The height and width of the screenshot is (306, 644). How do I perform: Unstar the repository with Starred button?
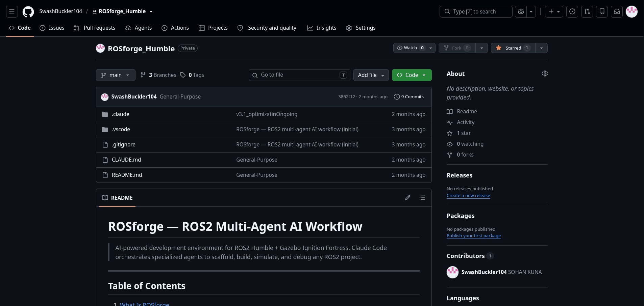[513, 48]
